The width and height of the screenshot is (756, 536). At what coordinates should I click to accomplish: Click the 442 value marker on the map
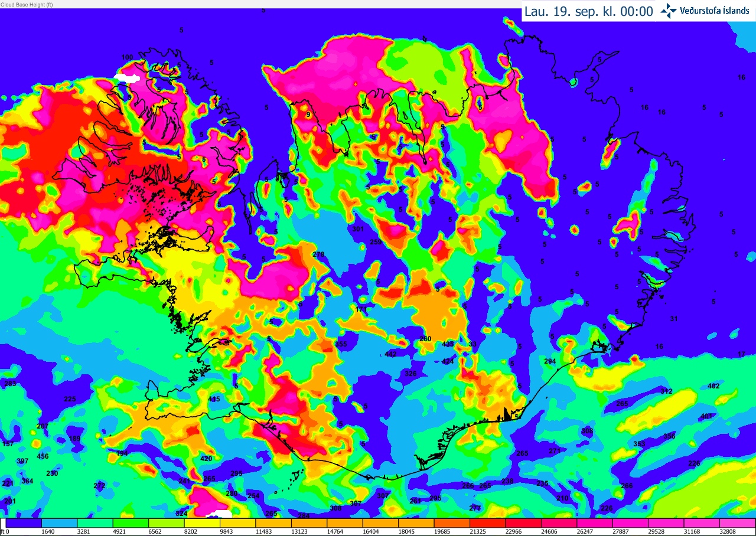point(390,354)
